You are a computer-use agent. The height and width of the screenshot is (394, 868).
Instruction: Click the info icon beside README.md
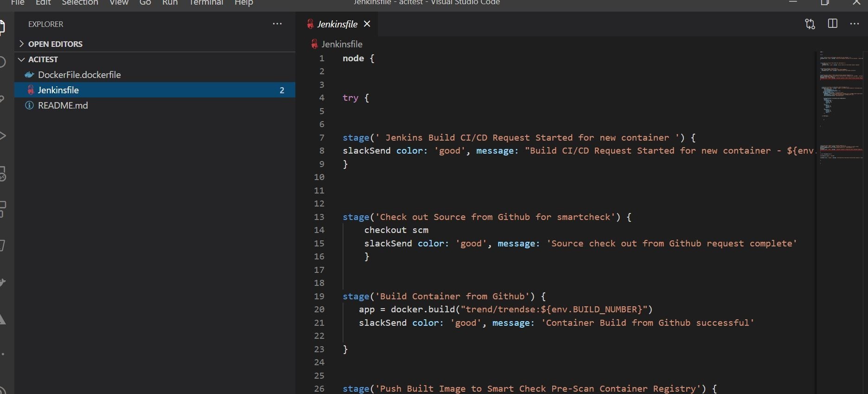click(29, 105)
